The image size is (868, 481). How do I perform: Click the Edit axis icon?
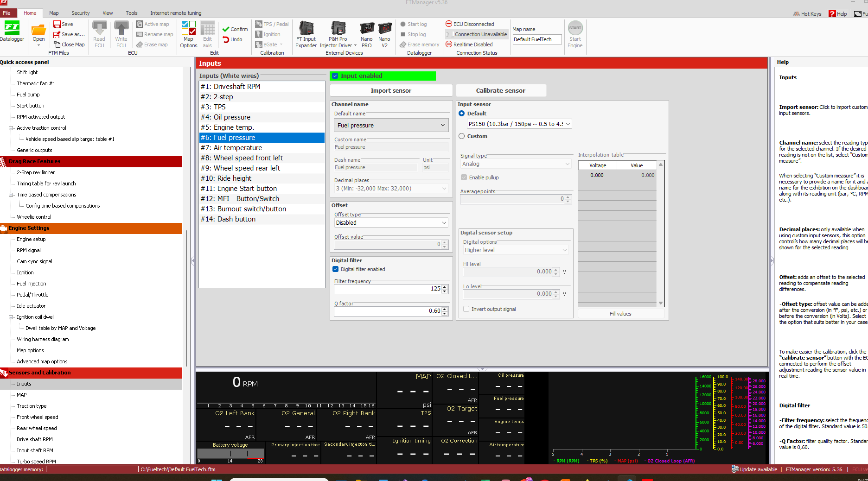point(207,34)
